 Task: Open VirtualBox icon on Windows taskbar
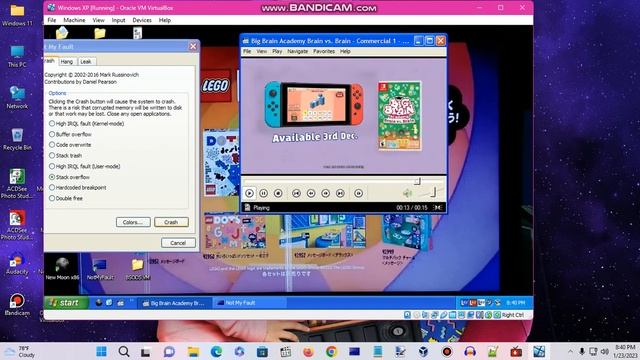click(x=423, y=351)
